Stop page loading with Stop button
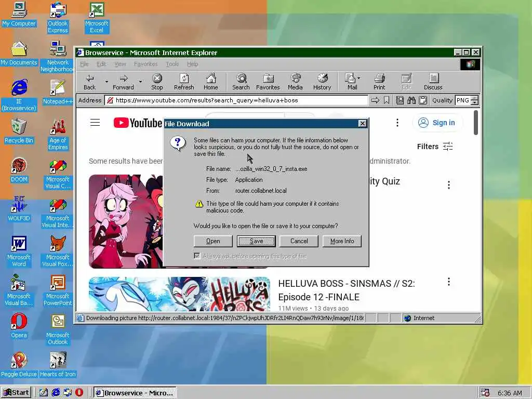This screenshot has width=532, height=399. [157, 82]
